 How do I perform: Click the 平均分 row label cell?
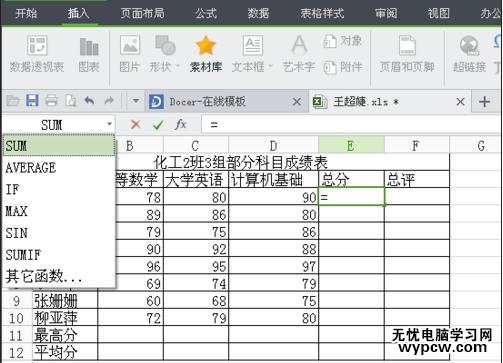(65, 352)
